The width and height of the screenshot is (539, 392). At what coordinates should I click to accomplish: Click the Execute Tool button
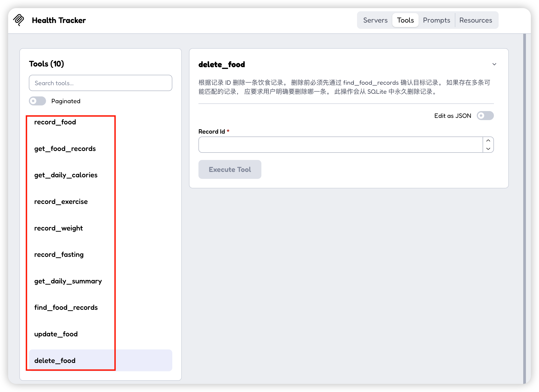pos(230,169)
